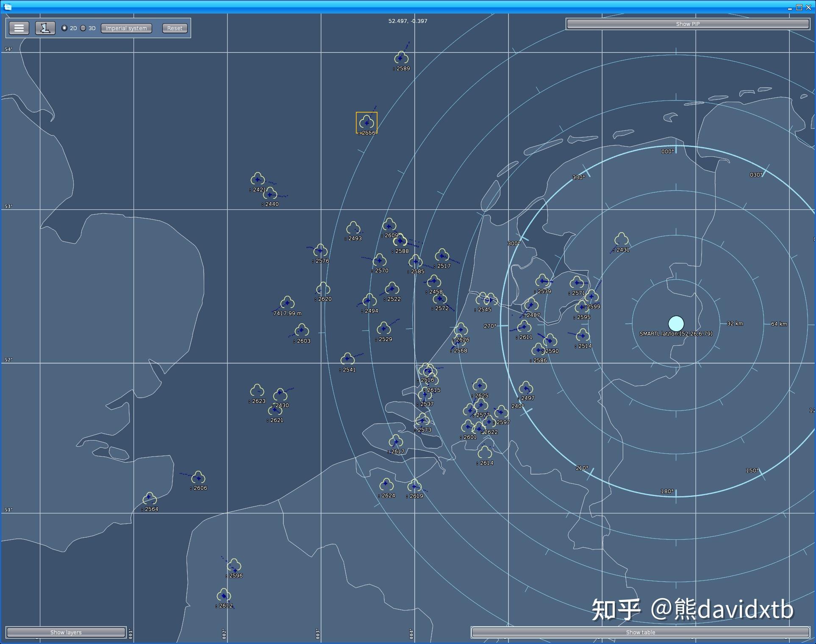Click the track labeled 7417.99 m
The image size is (816, 644).
point(287,303)
